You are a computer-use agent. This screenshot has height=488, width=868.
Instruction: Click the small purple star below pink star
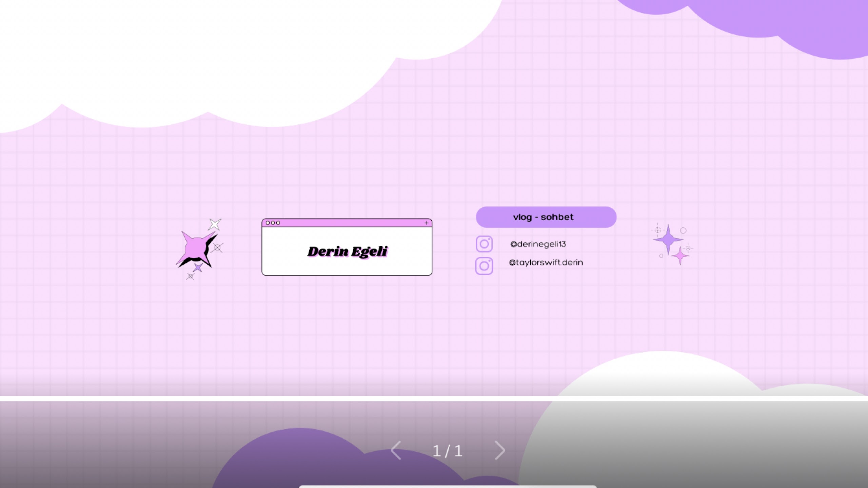pyautogui.click(x=198, y=268)
